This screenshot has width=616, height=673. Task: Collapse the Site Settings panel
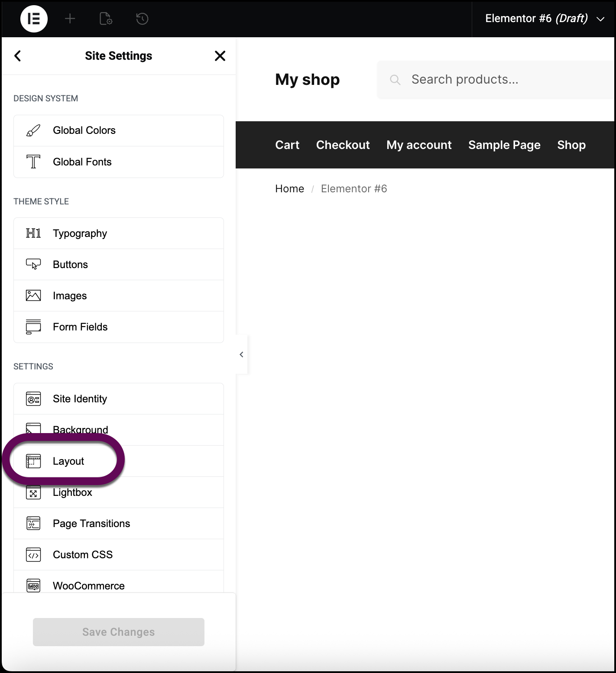(241, 354)
